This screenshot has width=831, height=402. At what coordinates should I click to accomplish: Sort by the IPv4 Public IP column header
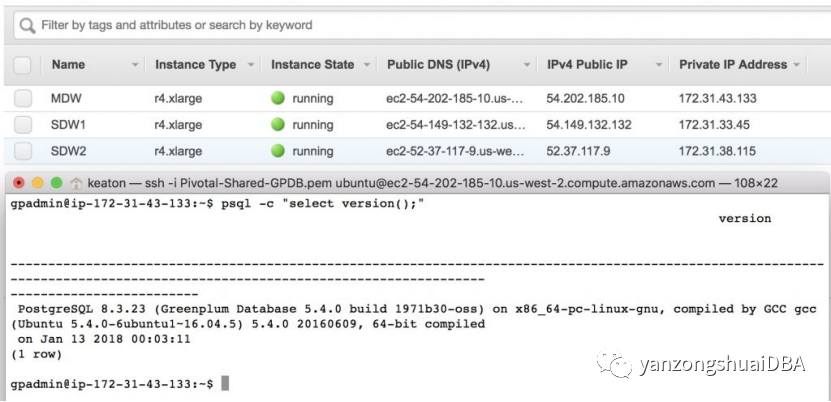point(587,65)
